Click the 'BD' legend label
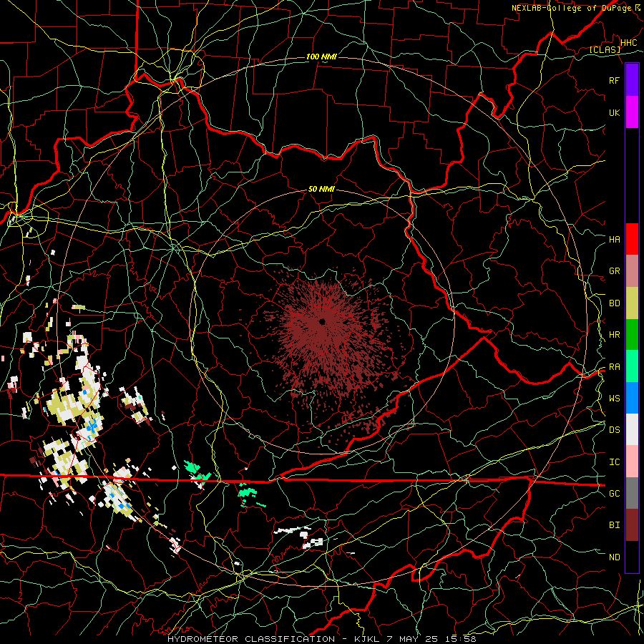This screenshot has height=644, width=644. tap(614, 303)
